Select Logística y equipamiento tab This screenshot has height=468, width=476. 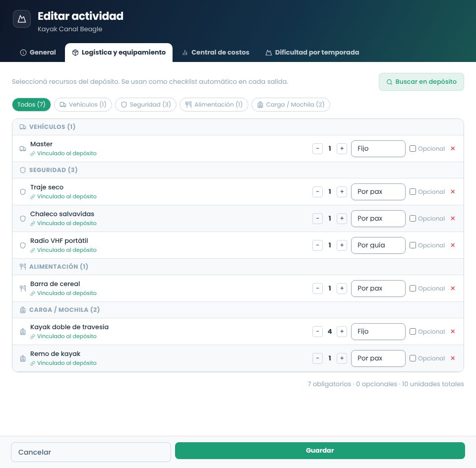119,53
